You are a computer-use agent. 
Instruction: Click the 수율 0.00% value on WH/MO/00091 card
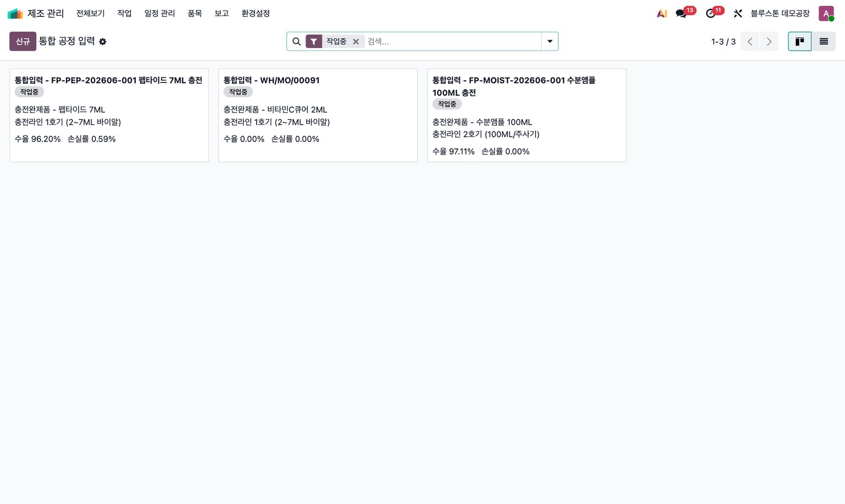(x=244, y=139)
